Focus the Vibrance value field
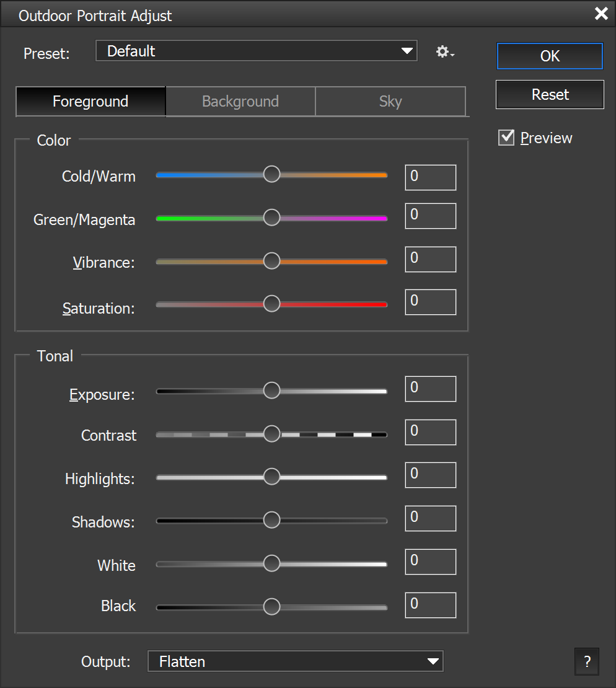Screen dimensions: 616x688 (x=431, y=259)
